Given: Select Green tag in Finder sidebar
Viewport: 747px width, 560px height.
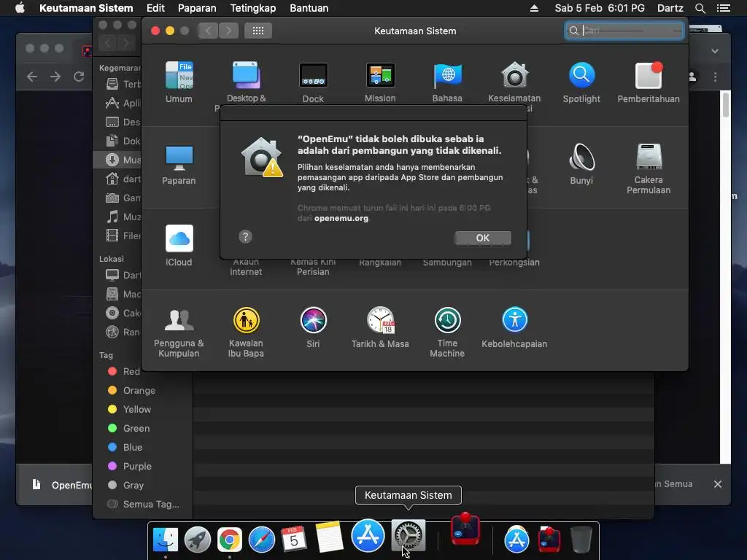Looking at the screenshot, I should pyautogui.click(x=128, y=429).
